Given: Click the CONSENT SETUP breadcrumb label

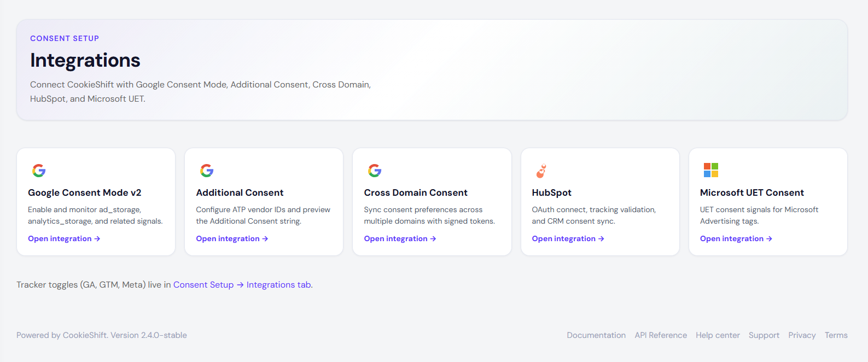Looking at the screenshot, I should coord(65,38).
